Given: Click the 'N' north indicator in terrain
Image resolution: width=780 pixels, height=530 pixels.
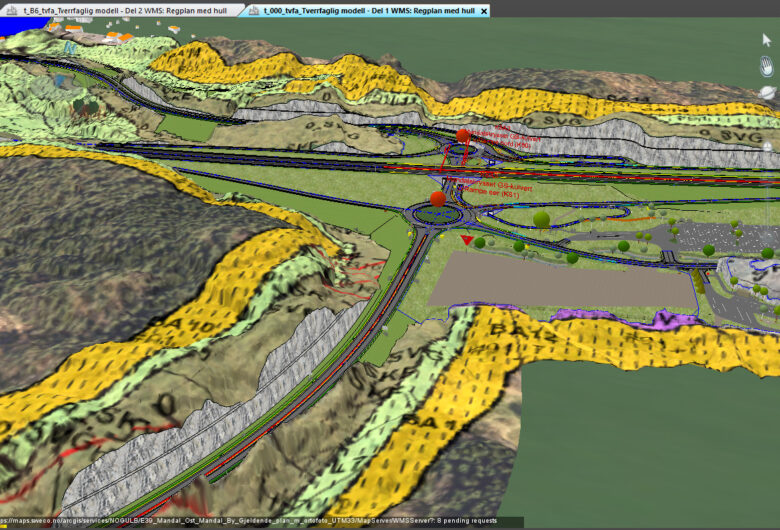Looking at the screenshot, I should [x=70, y=48].
